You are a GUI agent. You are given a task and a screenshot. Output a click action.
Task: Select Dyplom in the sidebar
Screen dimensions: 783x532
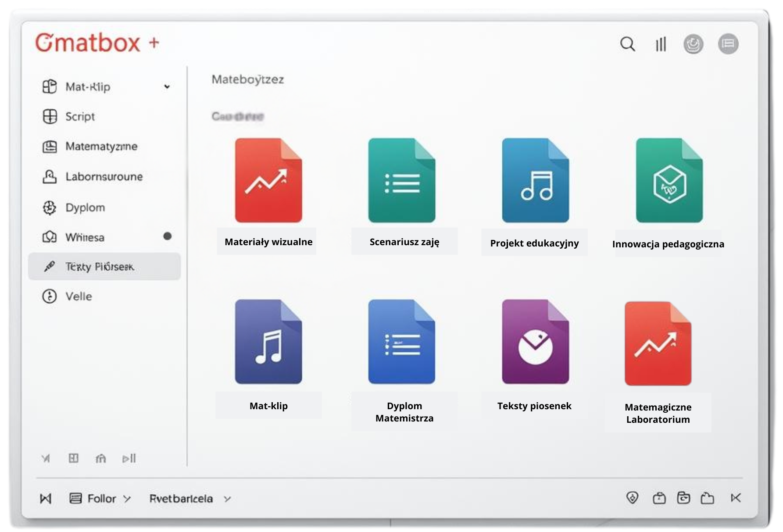(x=85, y=207)
